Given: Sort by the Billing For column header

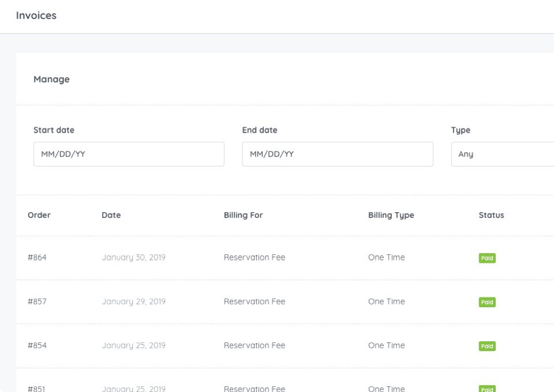Looking at the screenshot, I should [x=243, y=215].
